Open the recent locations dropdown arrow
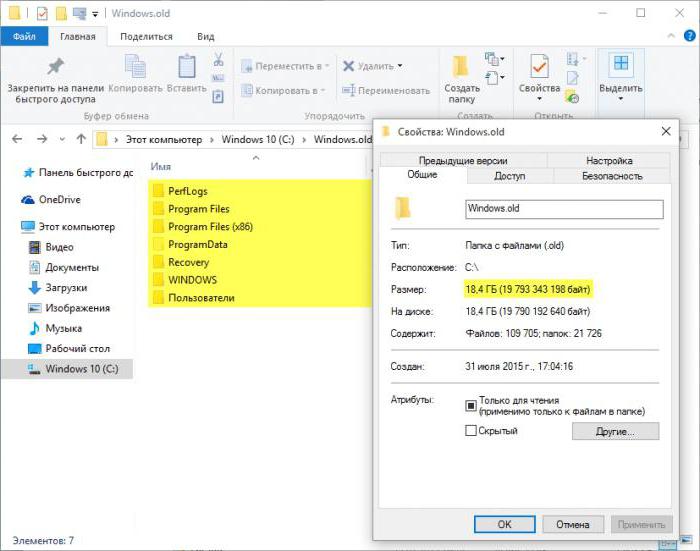The image size is (700, 551). coord(62,139)
